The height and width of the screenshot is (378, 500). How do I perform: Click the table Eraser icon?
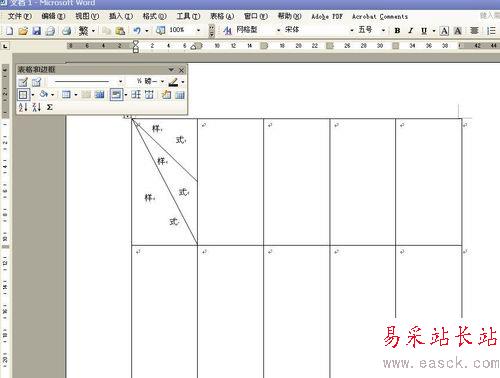(x=36, y=82)
